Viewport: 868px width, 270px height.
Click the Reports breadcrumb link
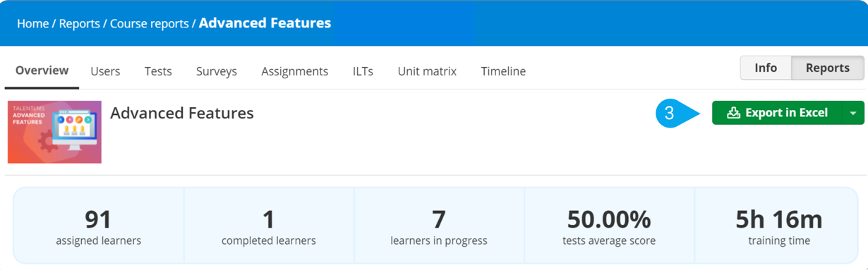(x=79, y=23)
